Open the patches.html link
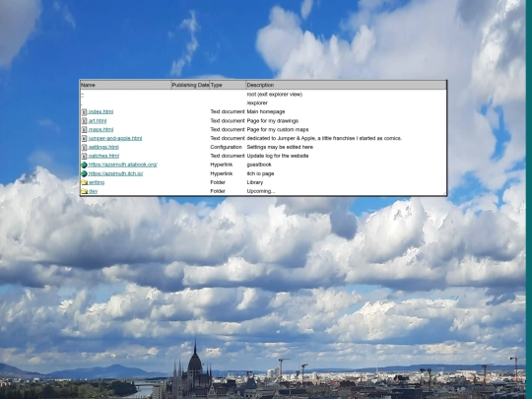This screenshot has width=532, height=399. (x=103, y=156)
